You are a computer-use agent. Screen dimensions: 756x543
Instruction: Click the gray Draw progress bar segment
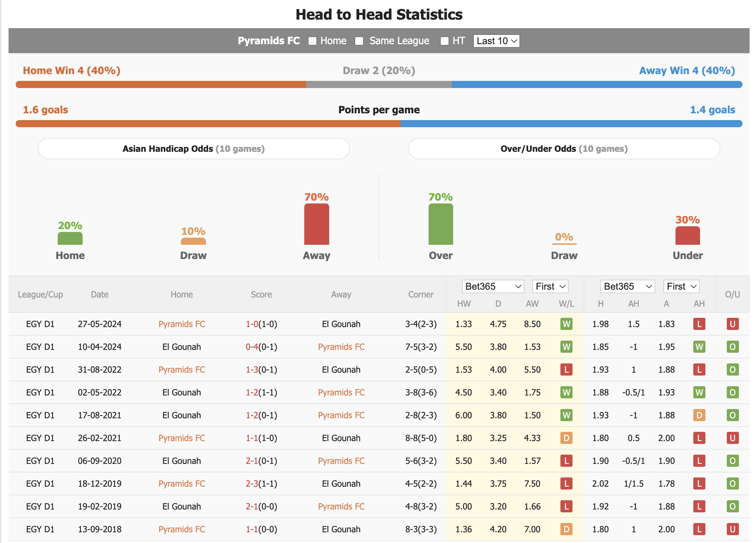point(379,84)
